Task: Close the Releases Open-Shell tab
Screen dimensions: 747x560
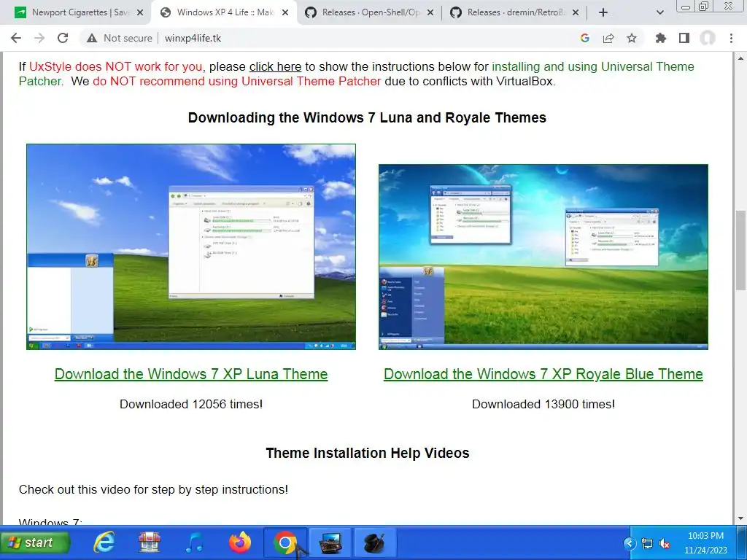Action: [x=430, y=12]
